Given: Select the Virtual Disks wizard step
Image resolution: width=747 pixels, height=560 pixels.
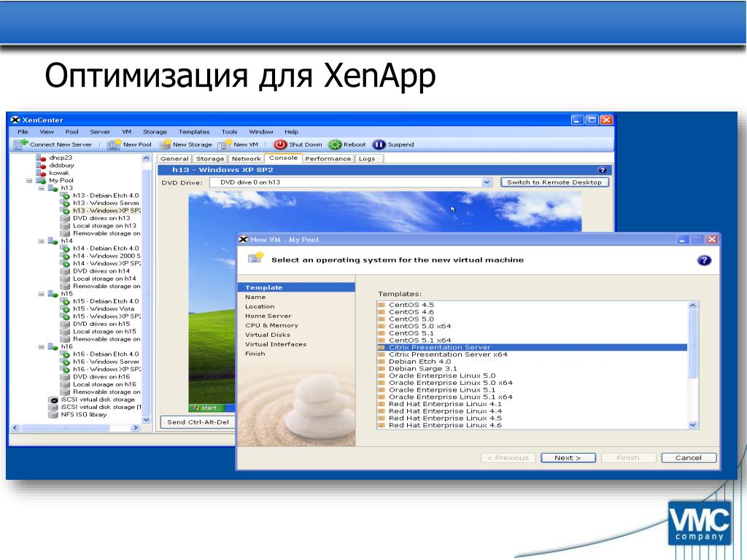Looking at the screenshot, I should click(x=268, y=335).
